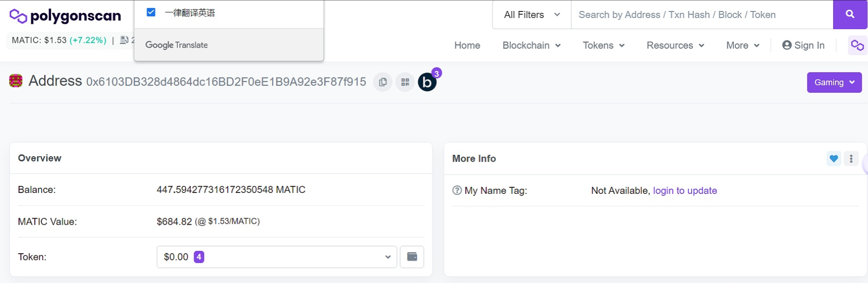Show the address QR code

pyautogui.click(x=405, y=82)
